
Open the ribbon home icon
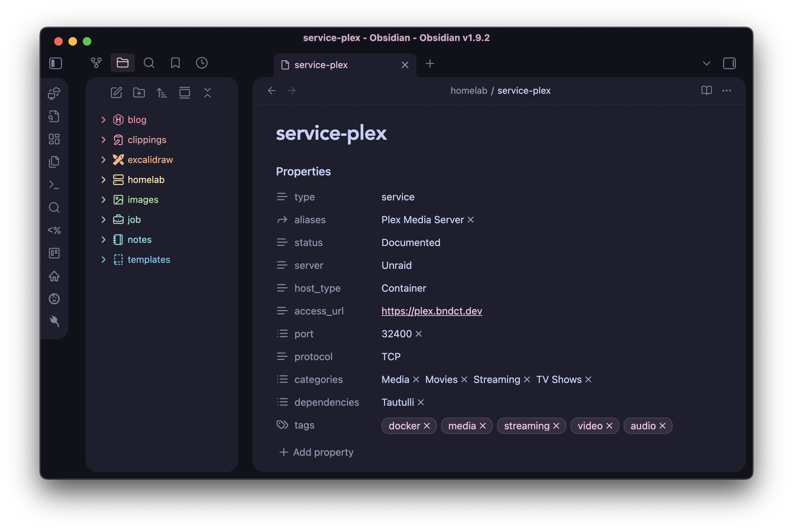(54, 276)
